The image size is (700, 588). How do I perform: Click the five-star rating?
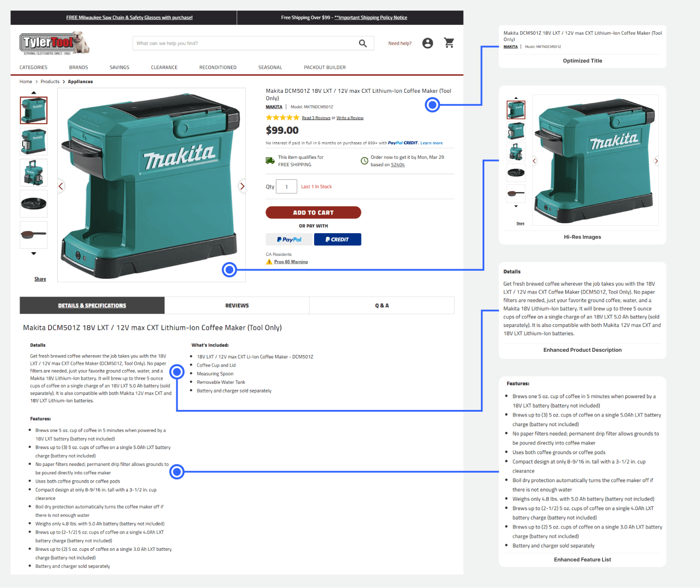[x=283, y=118]
